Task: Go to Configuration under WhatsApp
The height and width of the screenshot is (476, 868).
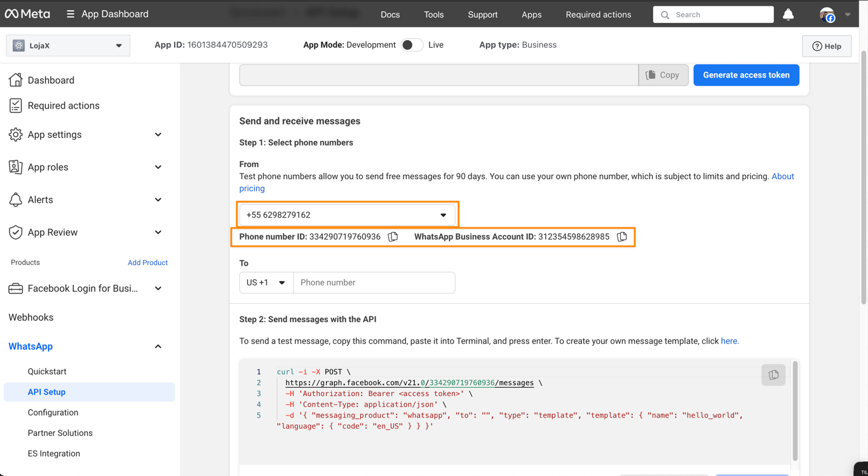Action: pos(53,412)
